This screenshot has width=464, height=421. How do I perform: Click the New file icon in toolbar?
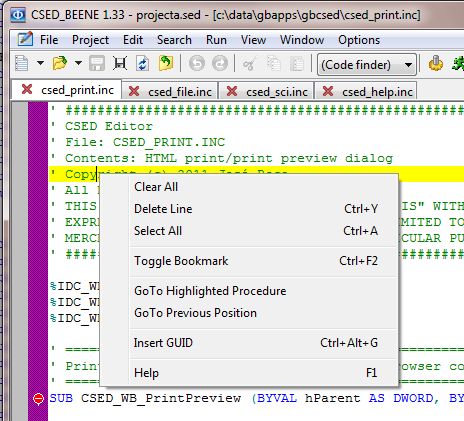(22, 63)
